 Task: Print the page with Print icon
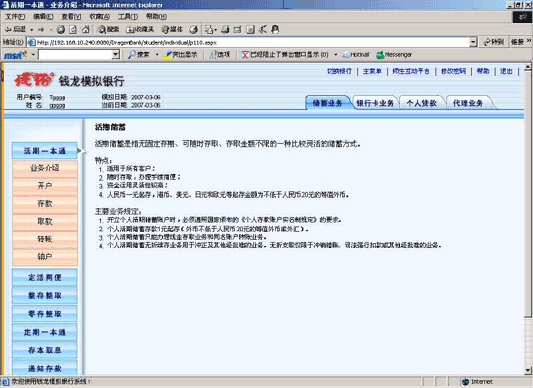(225, 30)
